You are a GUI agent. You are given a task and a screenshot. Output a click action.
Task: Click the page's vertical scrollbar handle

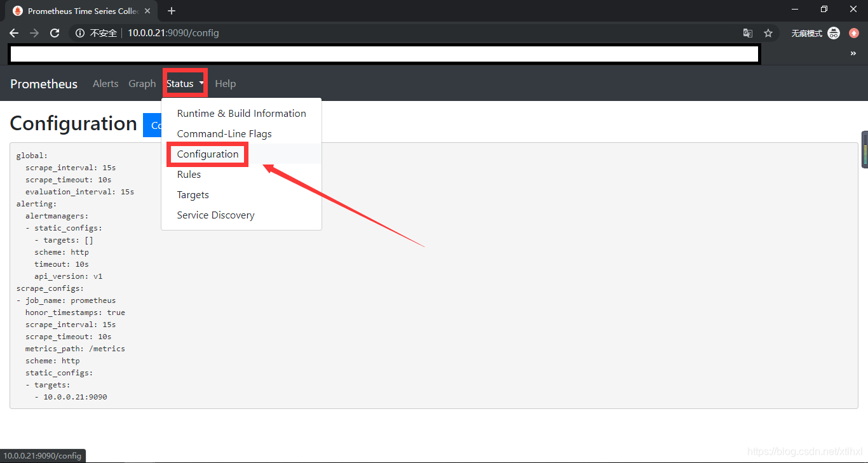click(x=865, y=150)
